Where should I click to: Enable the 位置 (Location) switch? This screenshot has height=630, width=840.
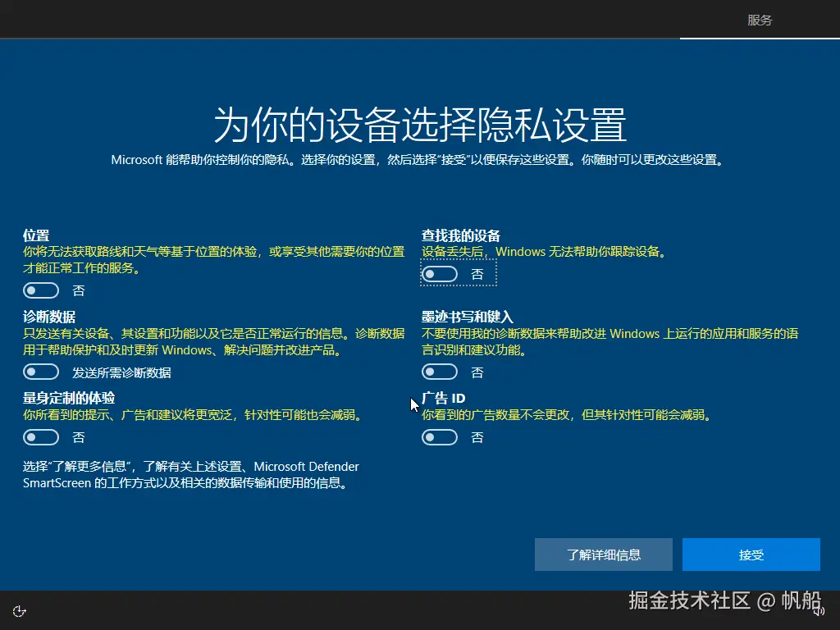click(41, 290)
